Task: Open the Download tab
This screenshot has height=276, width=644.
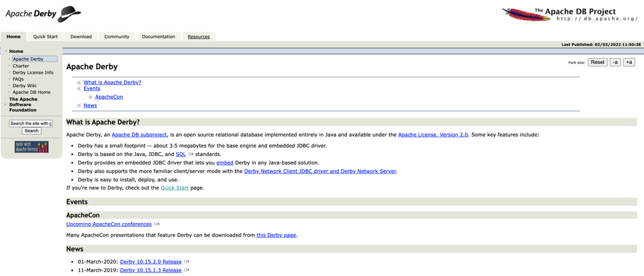Action: pyautogui.click(x=81, y=37)
